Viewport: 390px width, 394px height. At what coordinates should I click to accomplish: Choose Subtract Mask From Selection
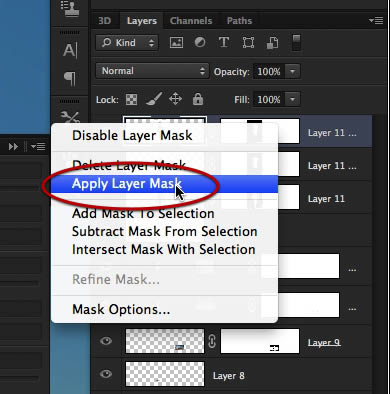pos(164,232)
